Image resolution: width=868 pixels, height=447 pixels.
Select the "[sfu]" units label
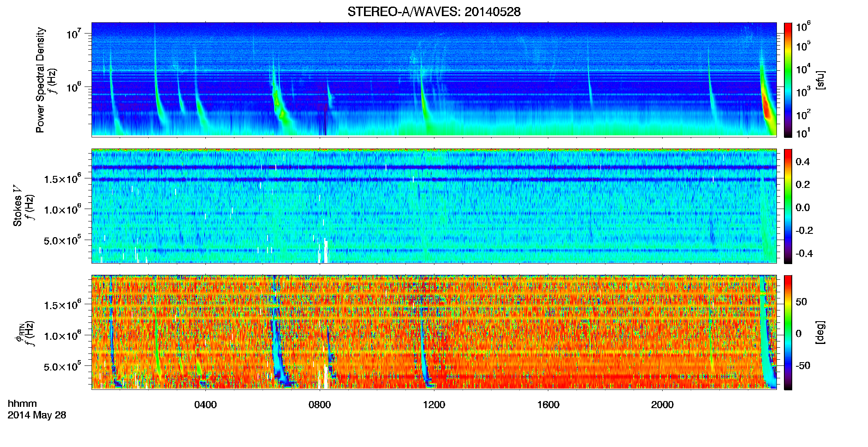[x=820, y=80]
